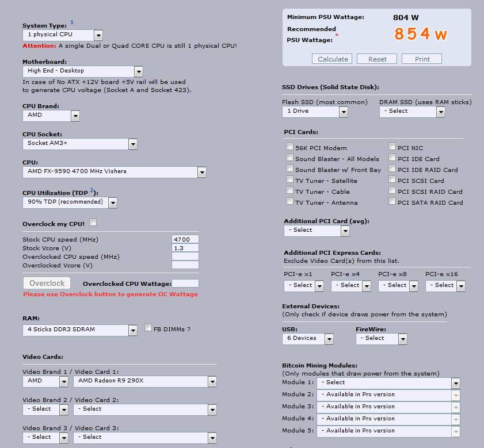This screenshot has height=448, width=484.
Task: Click the 854 W recommended wattage value
Action: click(x=421, y=34)
